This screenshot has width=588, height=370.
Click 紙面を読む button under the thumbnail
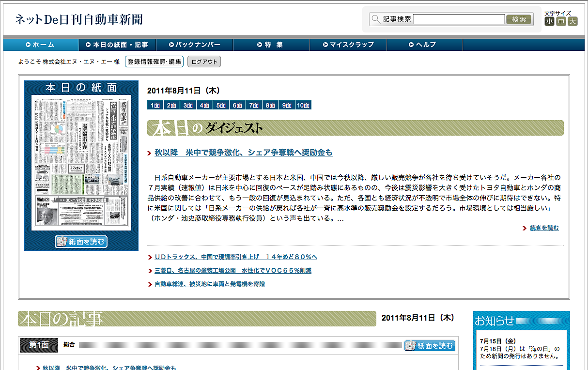(81, 242)
